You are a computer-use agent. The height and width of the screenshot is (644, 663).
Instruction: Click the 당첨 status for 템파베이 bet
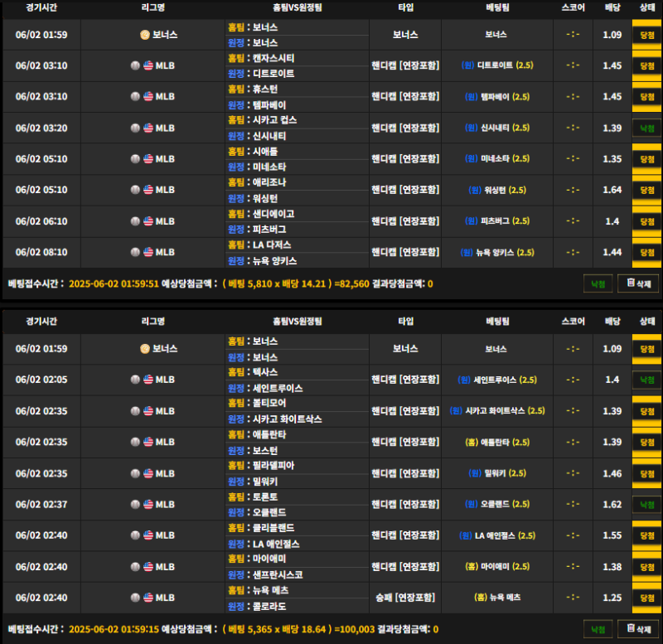647,97
